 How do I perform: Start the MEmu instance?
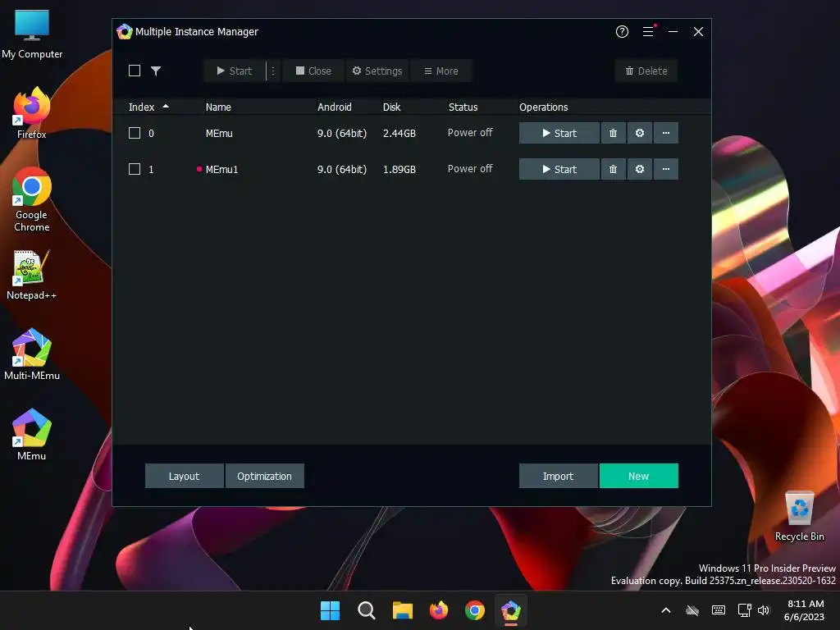coord(559,133)
